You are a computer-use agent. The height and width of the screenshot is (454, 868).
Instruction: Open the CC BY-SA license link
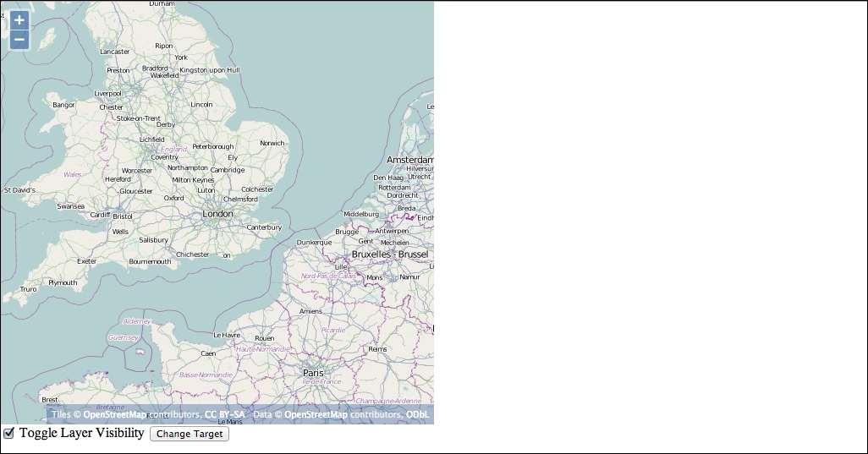click(225, 415)
